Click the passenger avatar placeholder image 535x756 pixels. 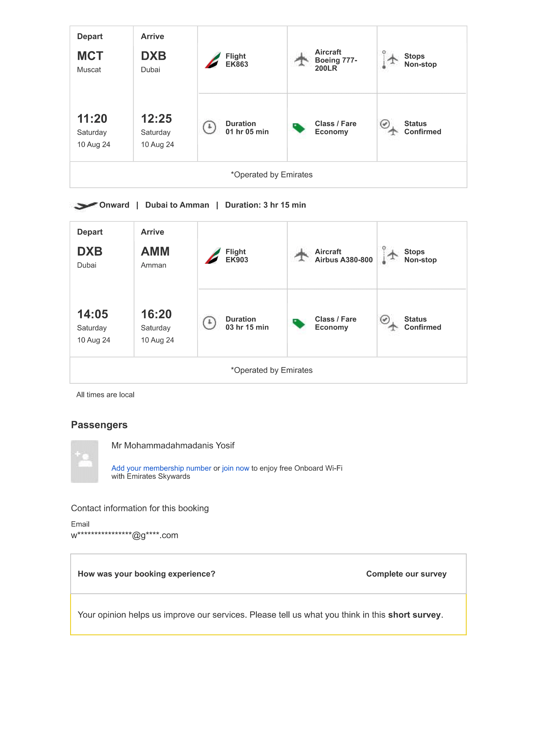[85, 461]
